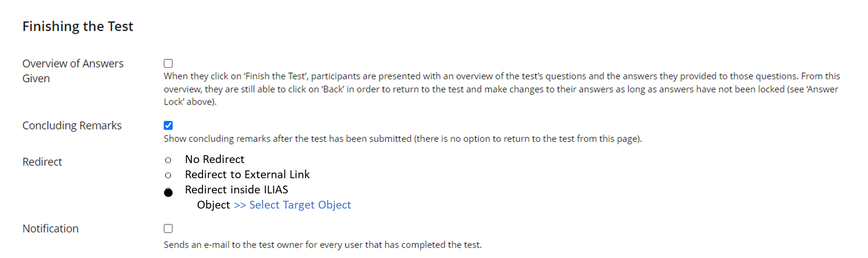Click the Redirect field label
The width and height of the screenshot is (868, 258).
42,162
